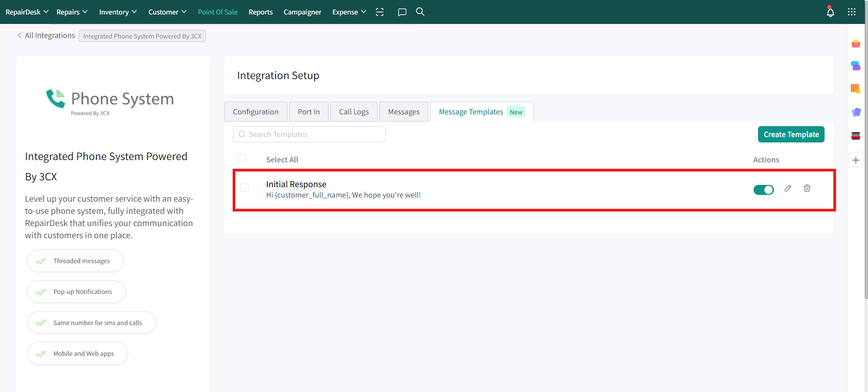Click the Mobile and Web apps pill

coord(77,354)
